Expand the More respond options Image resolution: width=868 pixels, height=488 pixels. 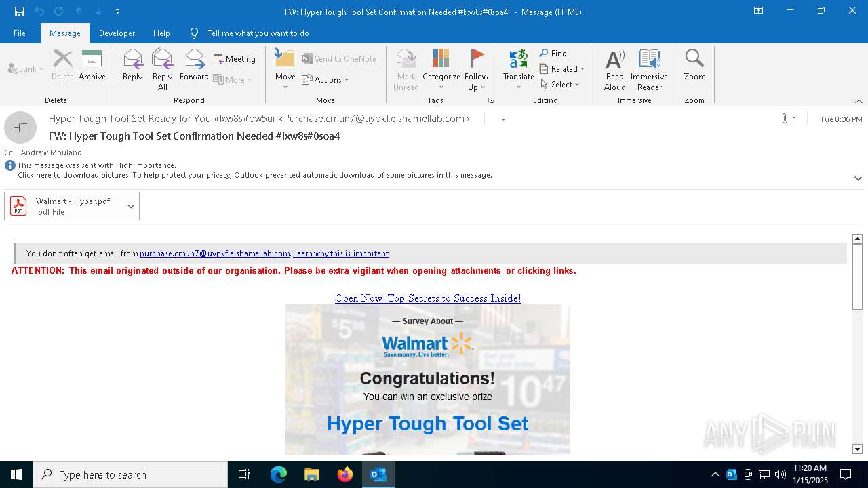tap(233, 79)
